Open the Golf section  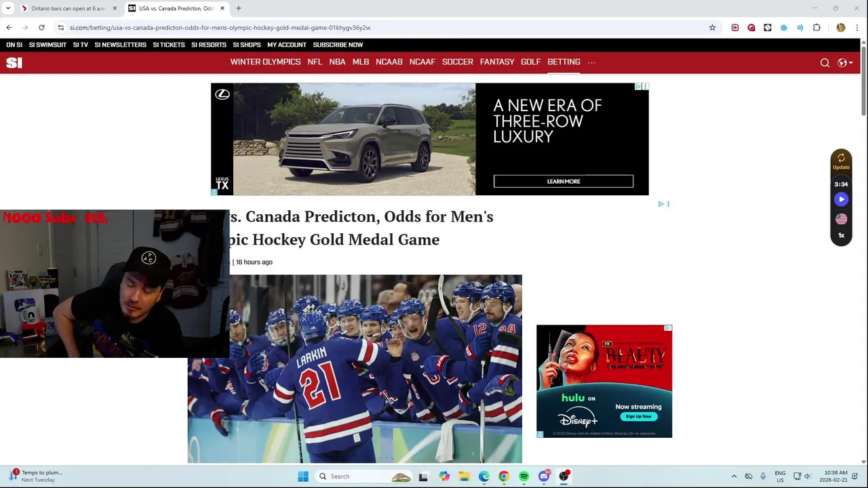[531, 62]
